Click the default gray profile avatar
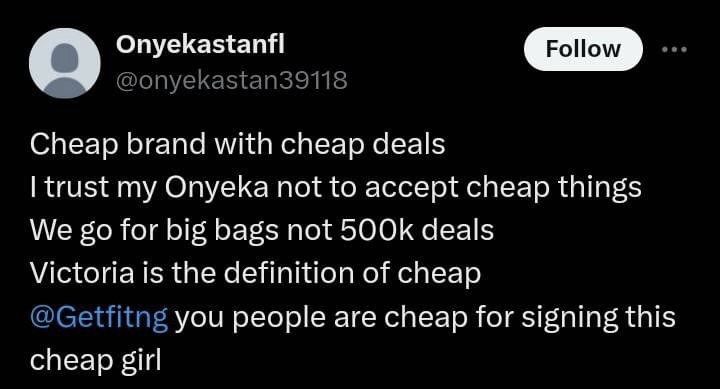The width and height of the screenshot is (720, 389). [65, 63]
